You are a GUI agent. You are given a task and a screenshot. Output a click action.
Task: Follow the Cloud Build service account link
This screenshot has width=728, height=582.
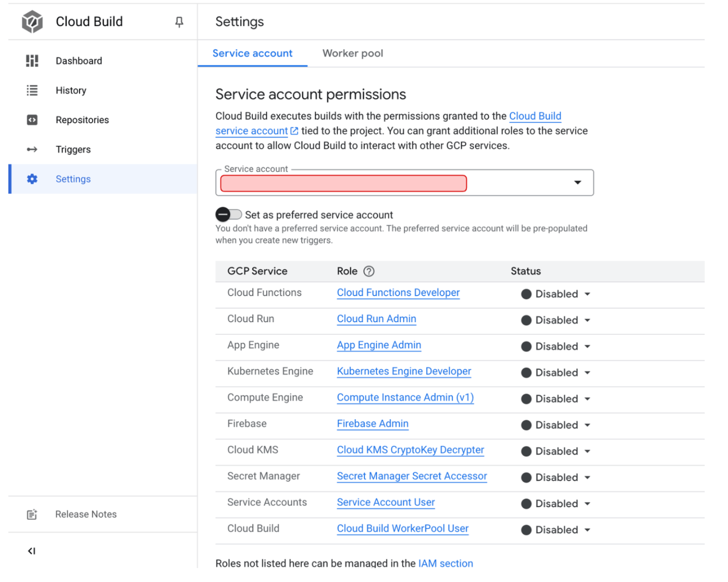pyautogui.click(x=535, y=116)
